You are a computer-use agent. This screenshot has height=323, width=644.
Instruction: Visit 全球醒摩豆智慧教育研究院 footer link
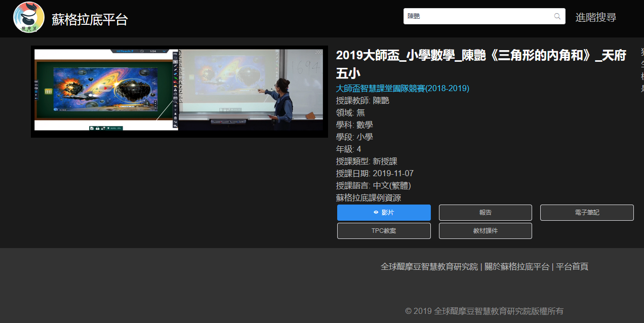[x=429, y=267]
